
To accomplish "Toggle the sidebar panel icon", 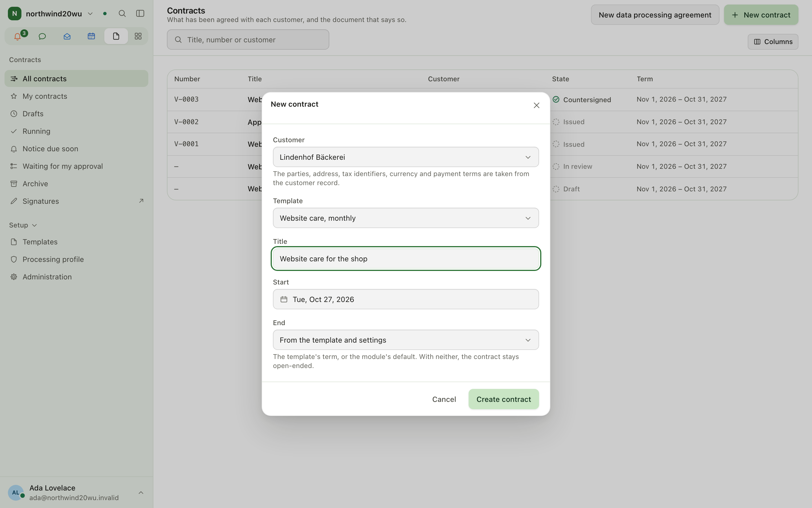I will [140, 14].
